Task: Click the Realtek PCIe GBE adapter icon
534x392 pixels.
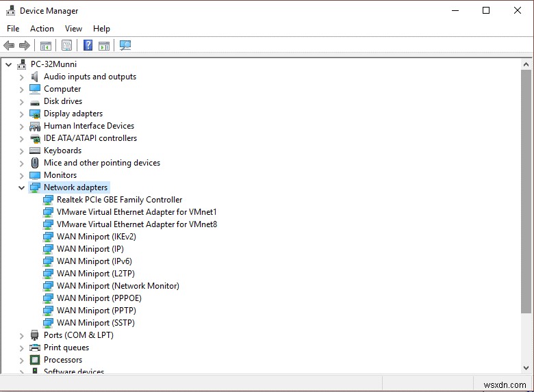Action: point(48,200)
